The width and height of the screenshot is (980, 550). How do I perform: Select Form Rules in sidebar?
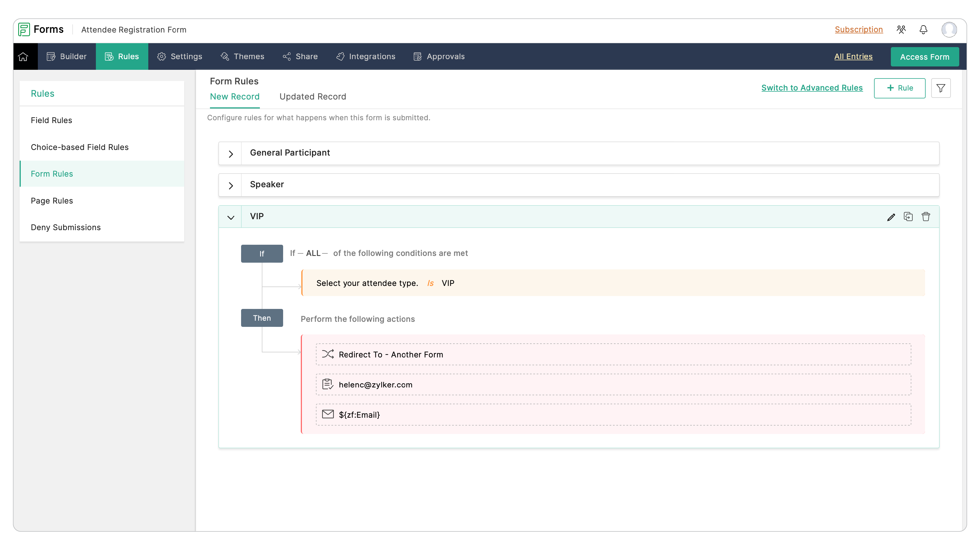pyautogui.click(x=102, y=174)
